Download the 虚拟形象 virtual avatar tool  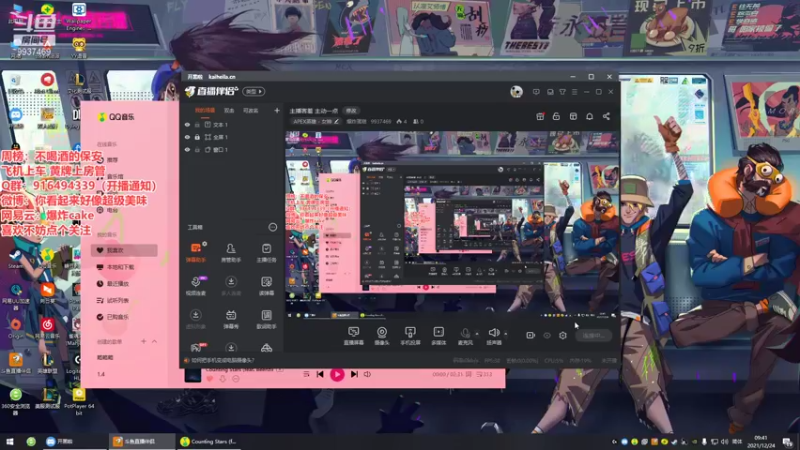[195, 319]
